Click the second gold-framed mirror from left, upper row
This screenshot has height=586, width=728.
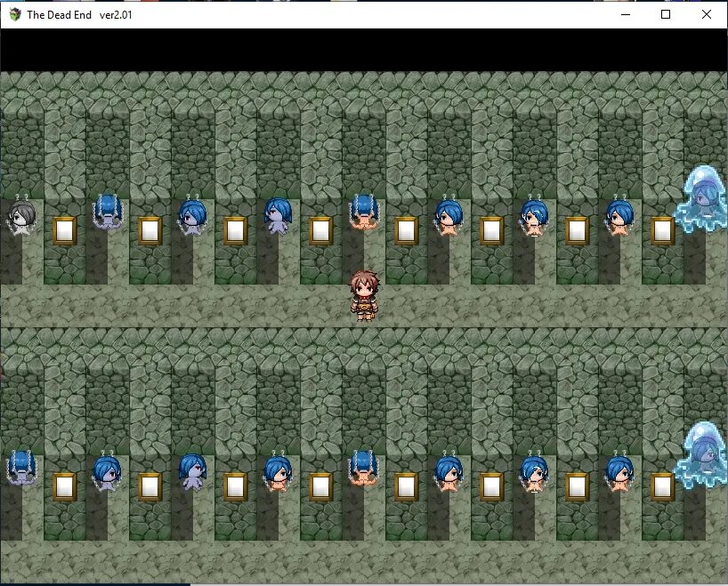[150, 230]
